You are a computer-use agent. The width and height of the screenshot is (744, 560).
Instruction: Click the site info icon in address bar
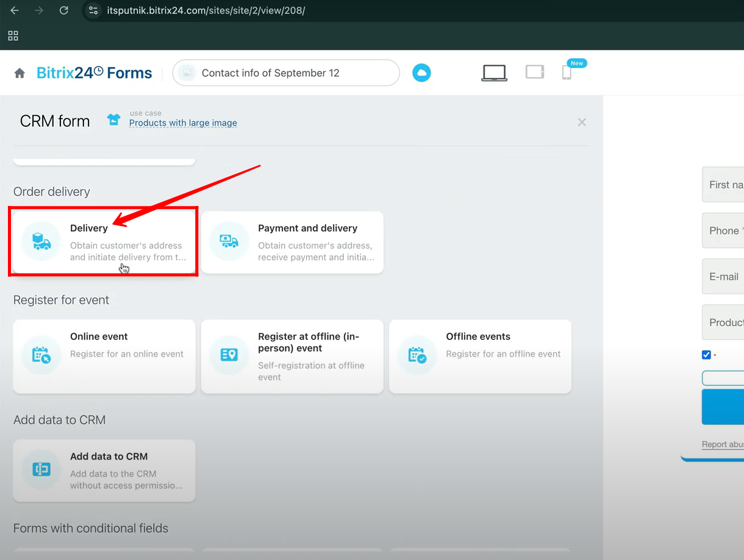pyautogui.click(x=93, y=10)
